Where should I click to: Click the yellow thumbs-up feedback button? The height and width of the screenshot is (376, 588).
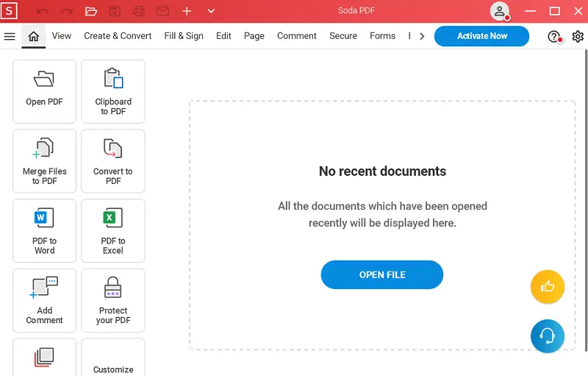pyautogui.click(x=548, y=287)
